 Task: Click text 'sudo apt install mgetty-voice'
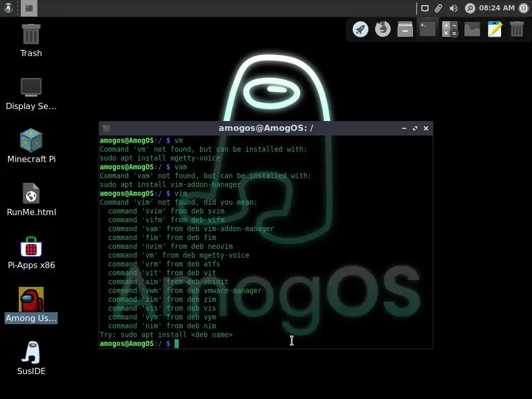[160, 158]
